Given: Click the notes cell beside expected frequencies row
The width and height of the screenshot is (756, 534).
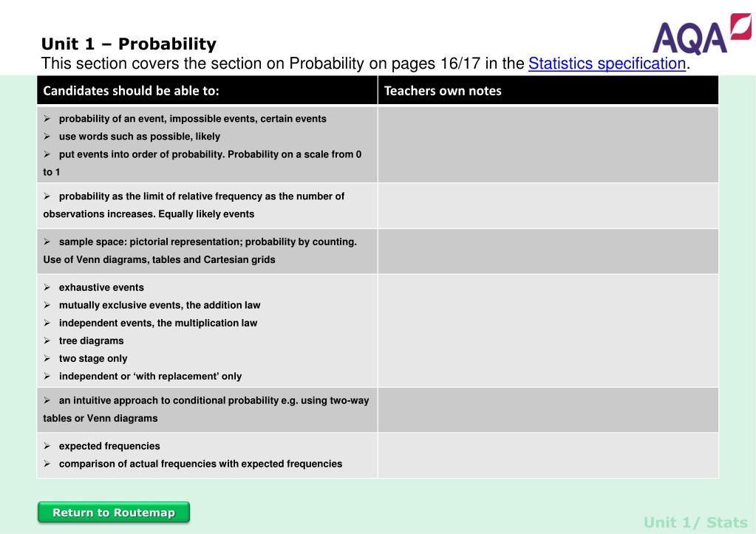Looking at the screenshot, I should click(548, 455).
